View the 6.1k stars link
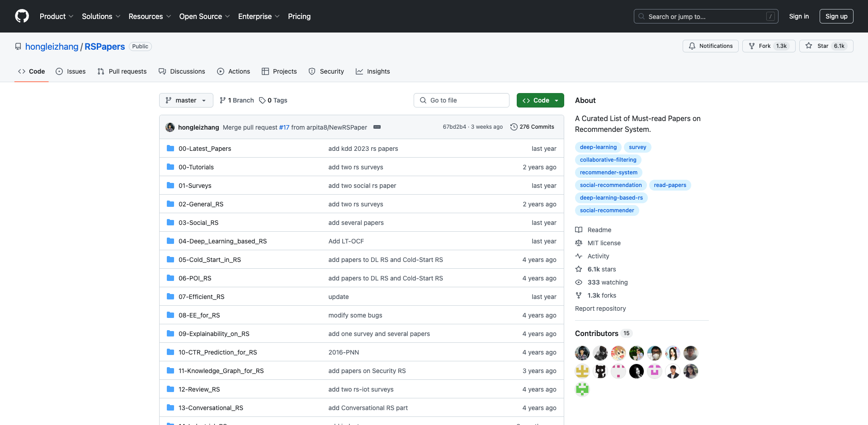 click(x=595, y=269)
